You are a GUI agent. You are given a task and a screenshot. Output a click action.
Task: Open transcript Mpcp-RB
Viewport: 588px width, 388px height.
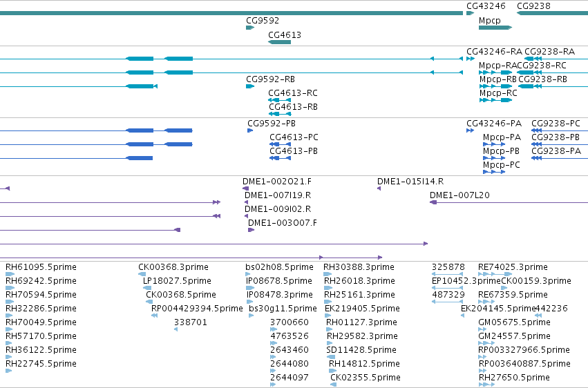[x=495, y=86]
